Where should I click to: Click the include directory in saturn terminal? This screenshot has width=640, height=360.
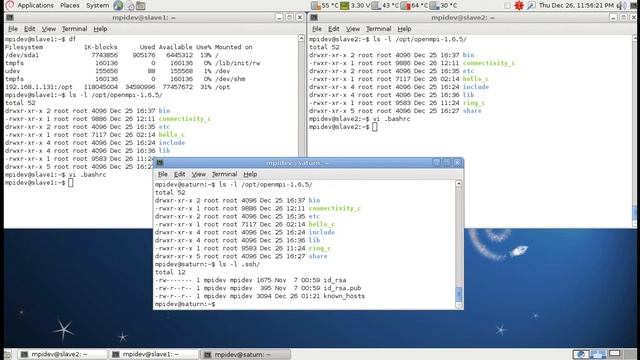322,232
